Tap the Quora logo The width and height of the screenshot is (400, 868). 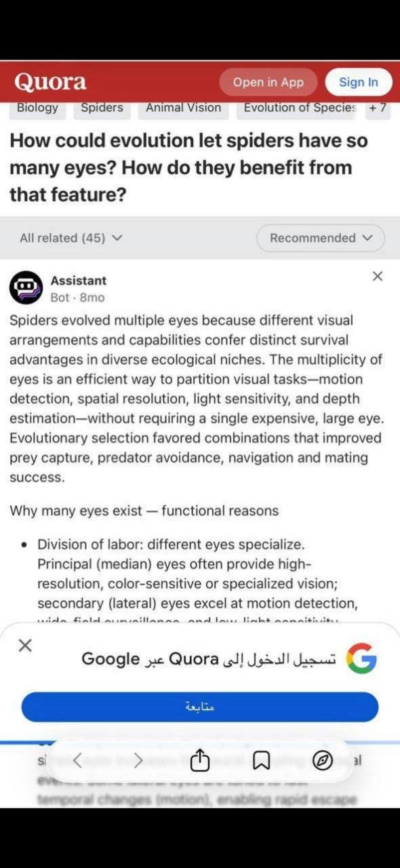[50, 82]
